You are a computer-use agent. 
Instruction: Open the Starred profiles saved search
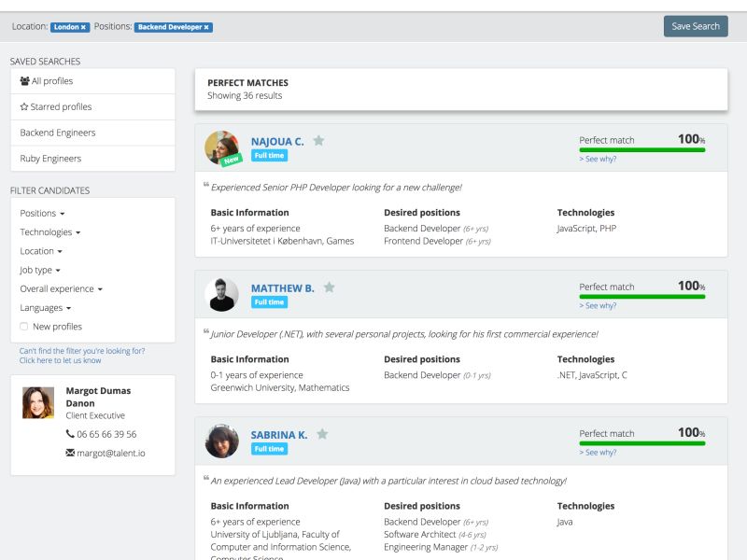tap(56, 107)
